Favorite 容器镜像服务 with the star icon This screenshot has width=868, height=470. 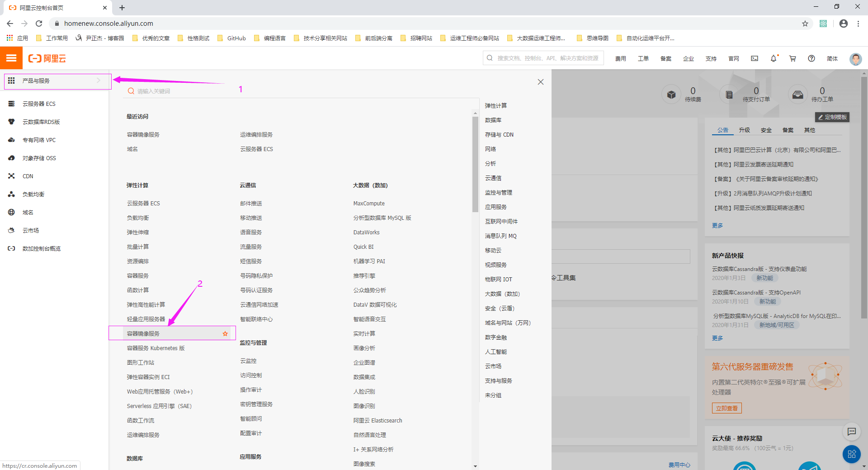[x=225, y=334]
